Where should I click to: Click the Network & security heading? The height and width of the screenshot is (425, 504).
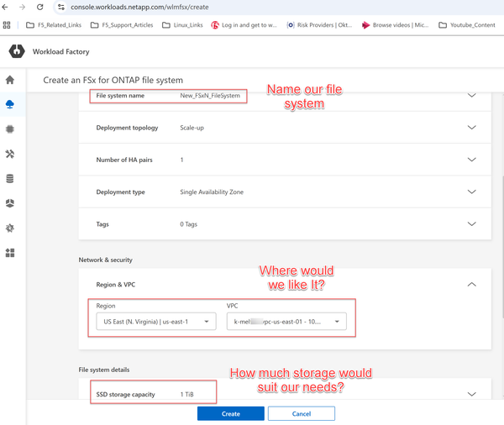pyautogui.click(x=106, y=260)
